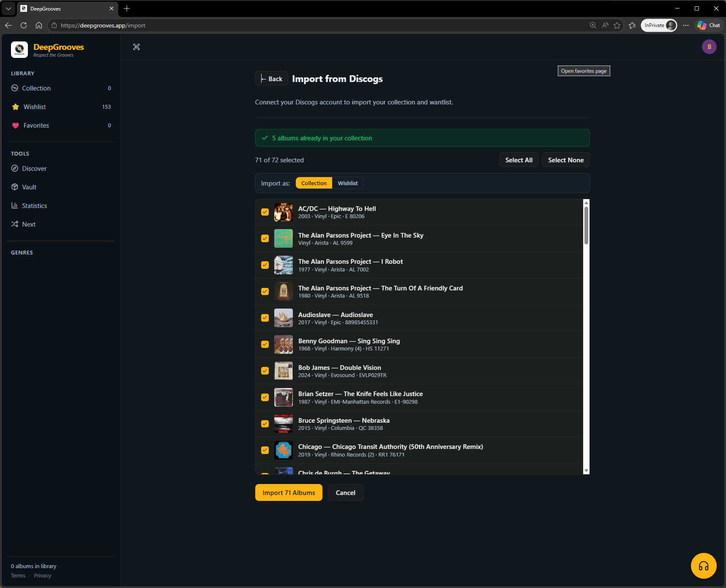
Task: Click the Cancel button
Action: pos(346,492)
